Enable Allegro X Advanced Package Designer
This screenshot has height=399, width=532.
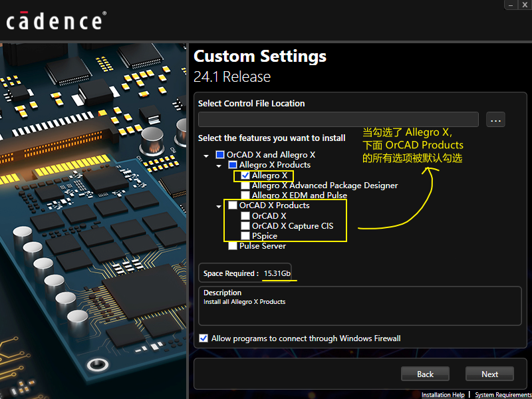point(245,186)
